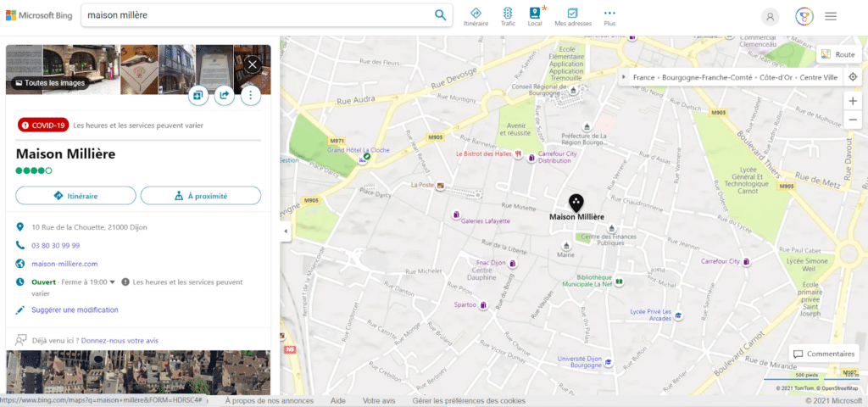868x407 pixels.
Task: Open the three-dot card options
Action: point(251,95)
